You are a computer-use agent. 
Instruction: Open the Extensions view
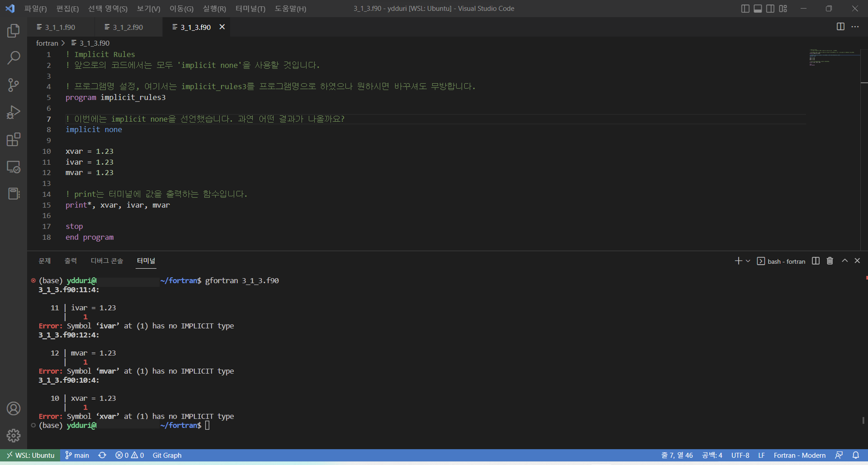[x=13, y=139]
